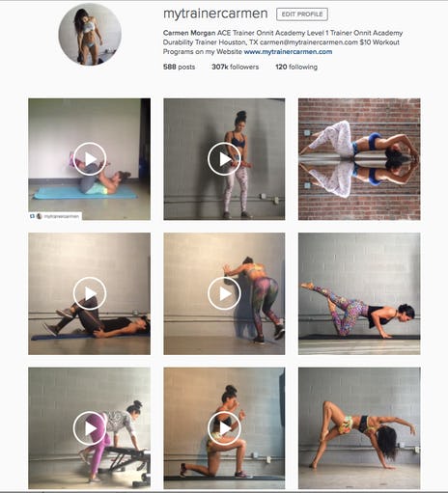Open www.mytrainercarmen.com website link
Viewport: 448px width, 493px height.
point(288,52)
